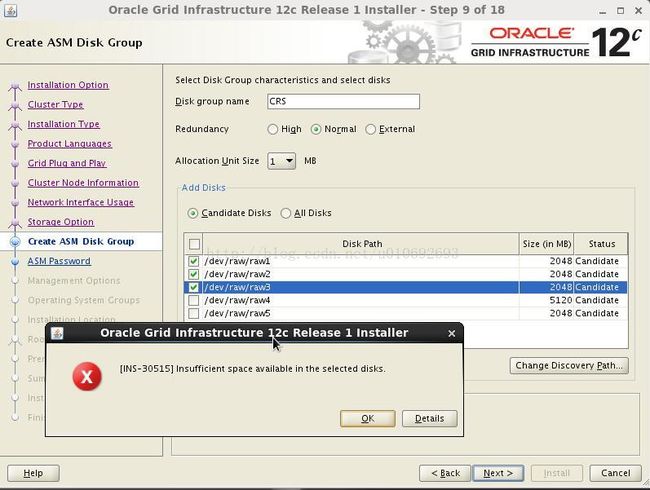Click the /dev/raw/raw5 disk path text
Viewport: 650px width, 490px height.
pos(237,313)
